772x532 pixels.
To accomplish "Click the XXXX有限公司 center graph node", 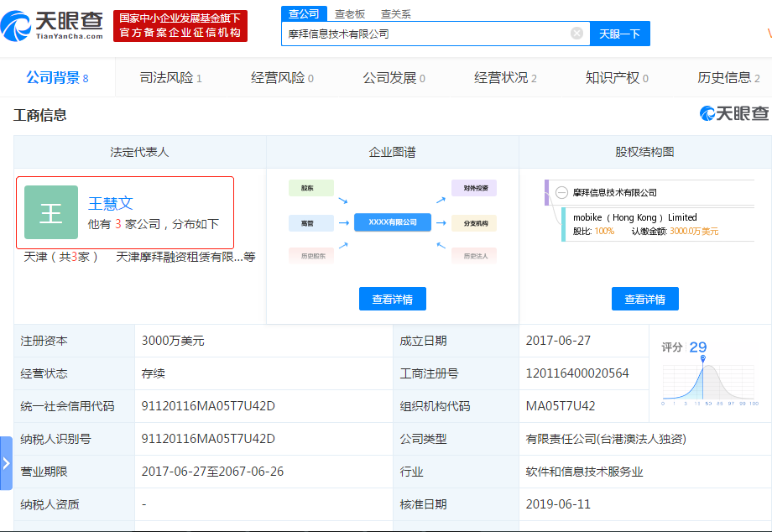I will [x=393, y=222].
